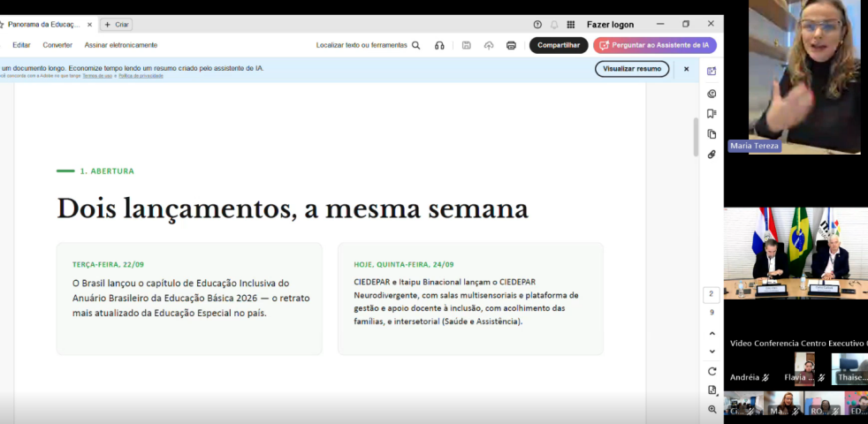Click the save document icon
868x424 pixels.
(x=466, y=45)
